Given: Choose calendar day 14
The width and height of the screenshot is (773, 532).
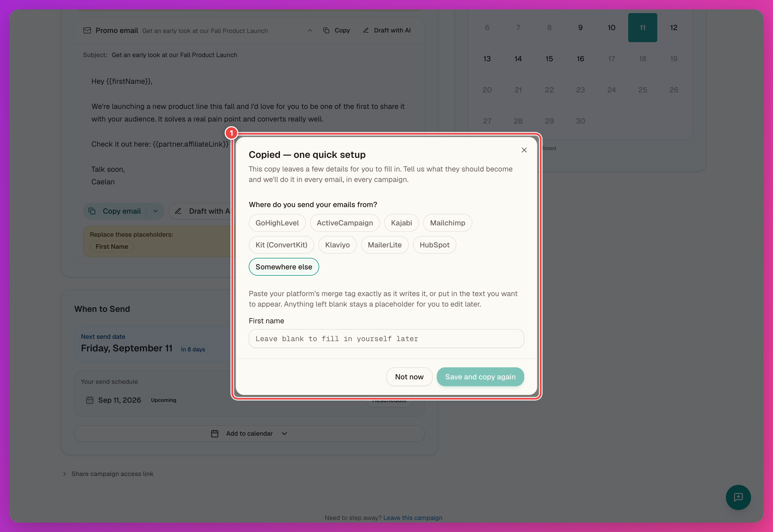Looking at the screenshot, I should [x=518, y=59].
